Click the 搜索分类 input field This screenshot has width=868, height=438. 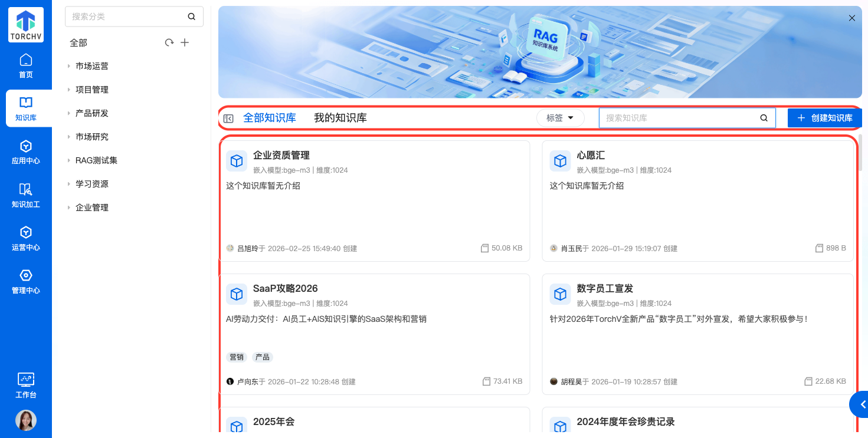[127, 17]
